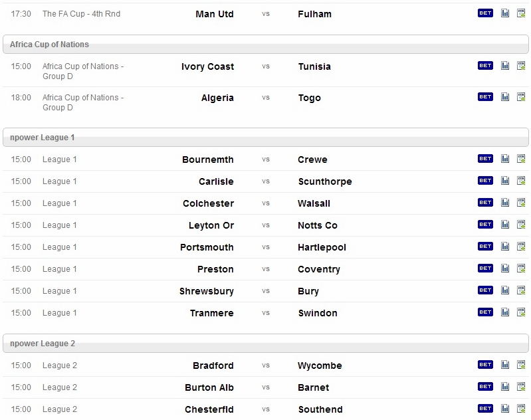Add Carlisle vs Scunthorpe to calendar
The width and height of the screenshot is (531, 420).
tap(521, 181)
